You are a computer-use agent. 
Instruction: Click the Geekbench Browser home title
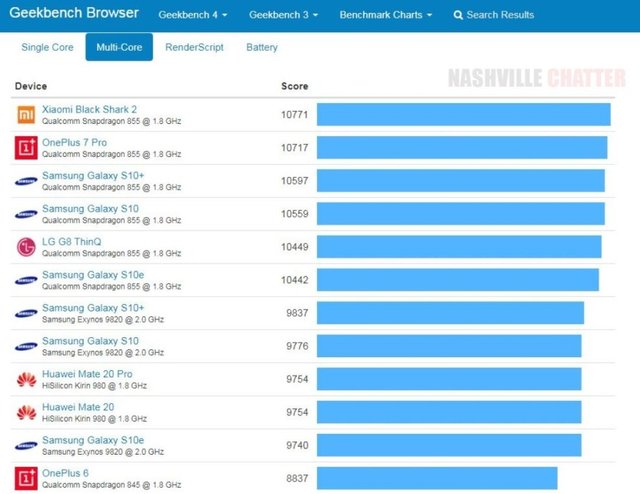[x=74, y=14]
